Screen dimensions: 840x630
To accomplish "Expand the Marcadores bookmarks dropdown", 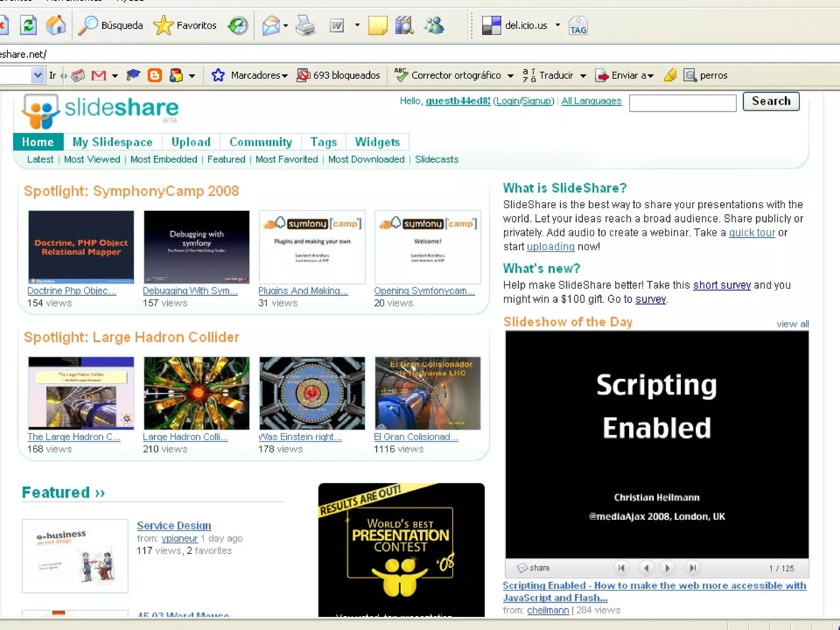I will (258, 75).
